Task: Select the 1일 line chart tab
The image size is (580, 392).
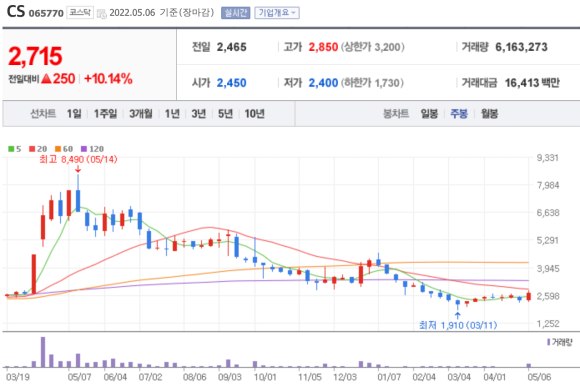Action: 74,114
